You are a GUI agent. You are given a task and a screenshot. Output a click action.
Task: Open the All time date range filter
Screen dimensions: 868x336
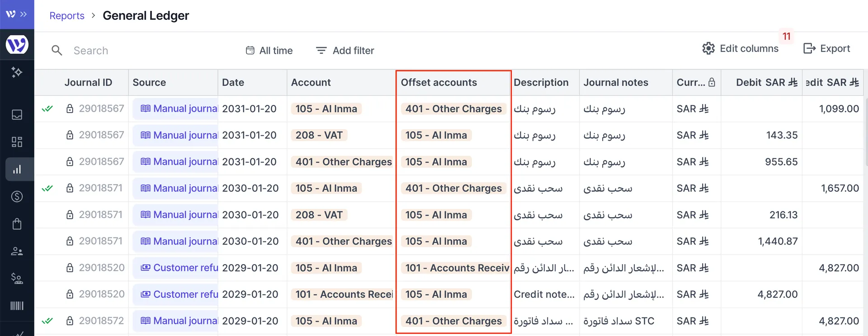(269, 51)
